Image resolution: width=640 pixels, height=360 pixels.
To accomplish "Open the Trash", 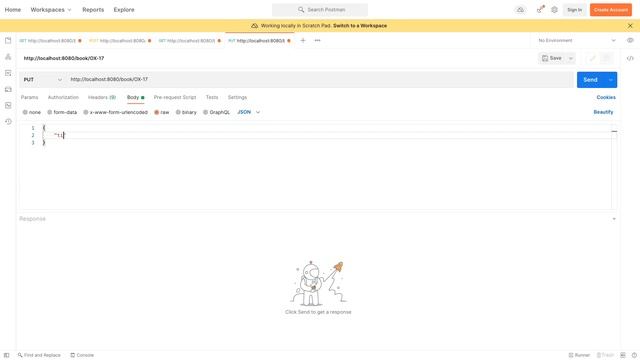I will pos(605,355).
